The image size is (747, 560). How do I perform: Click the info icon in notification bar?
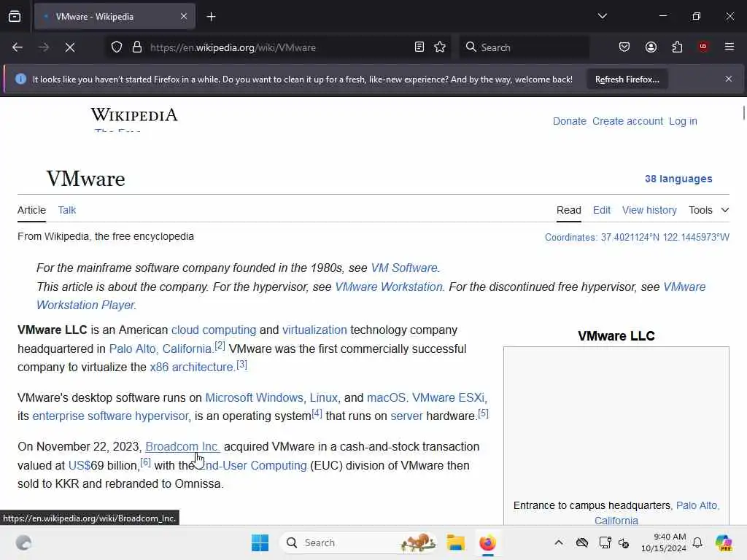20,79
